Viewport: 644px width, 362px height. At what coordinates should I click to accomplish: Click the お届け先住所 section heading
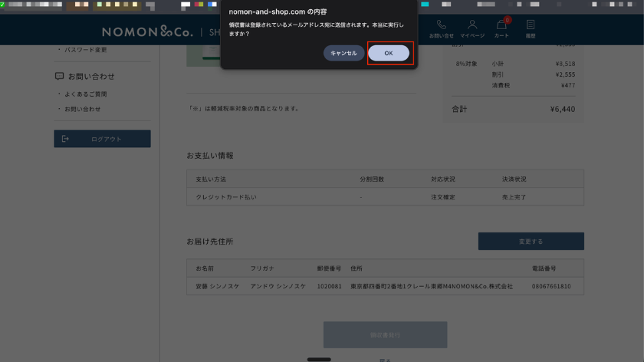210,241
